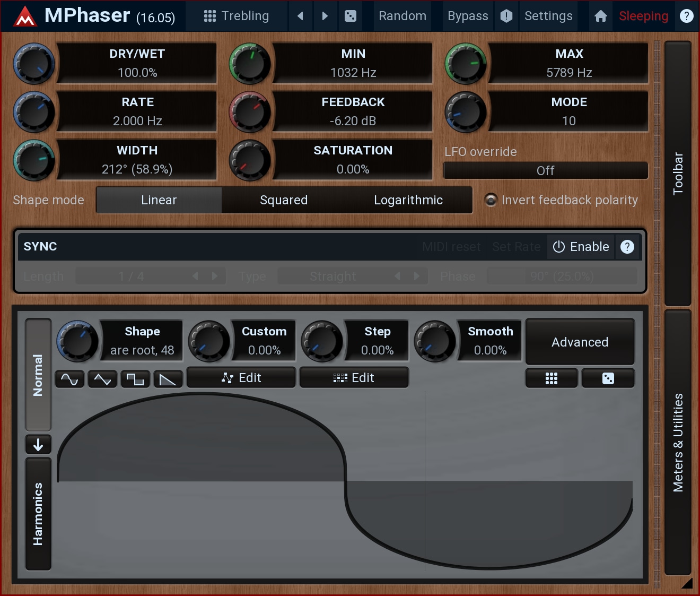Toggle the Bypass button
The image size is (700, 596).
(x=468, y=16)
